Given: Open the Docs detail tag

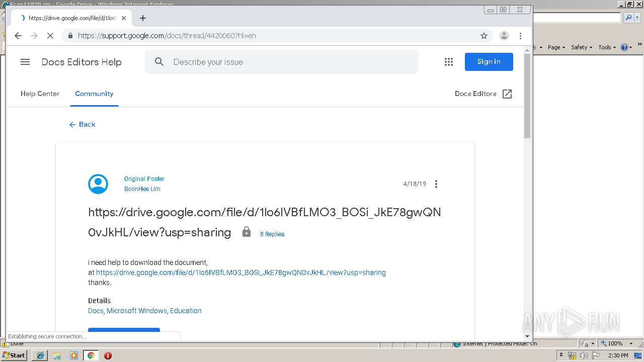Looking at the screenshot, I should coord(96,311).
